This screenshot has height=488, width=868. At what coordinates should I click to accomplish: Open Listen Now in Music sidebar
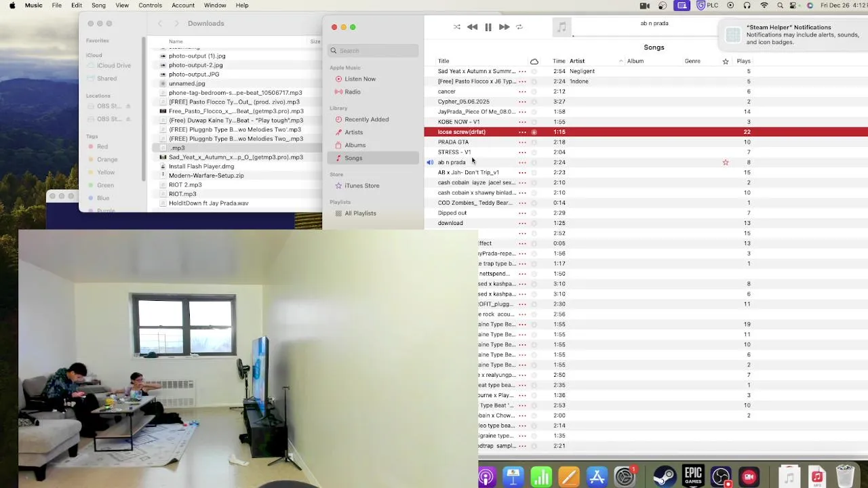click(x=359, y=79)
